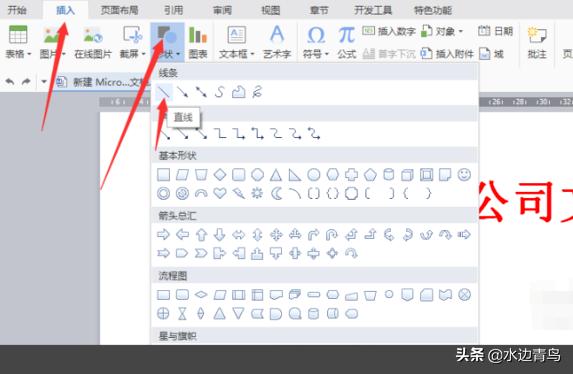Select the elbow connector in the connectors row
Viewport: 573px width, 374px height.
[x=220, y=134]
